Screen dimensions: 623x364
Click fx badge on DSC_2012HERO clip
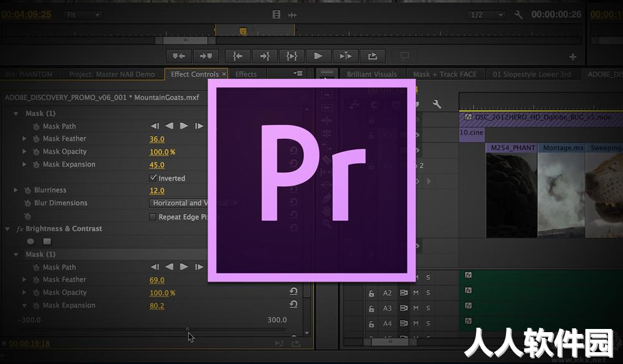coord(469,117)
